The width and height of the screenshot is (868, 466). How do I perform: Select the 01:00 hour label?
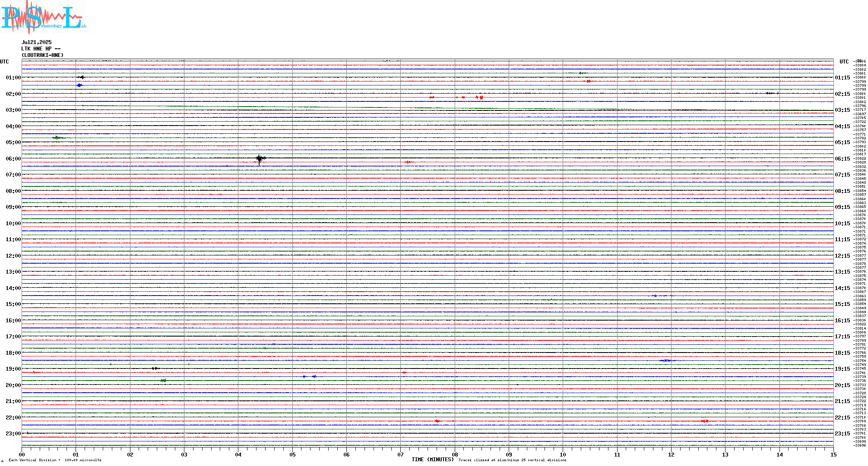click(x=13, y=78)
